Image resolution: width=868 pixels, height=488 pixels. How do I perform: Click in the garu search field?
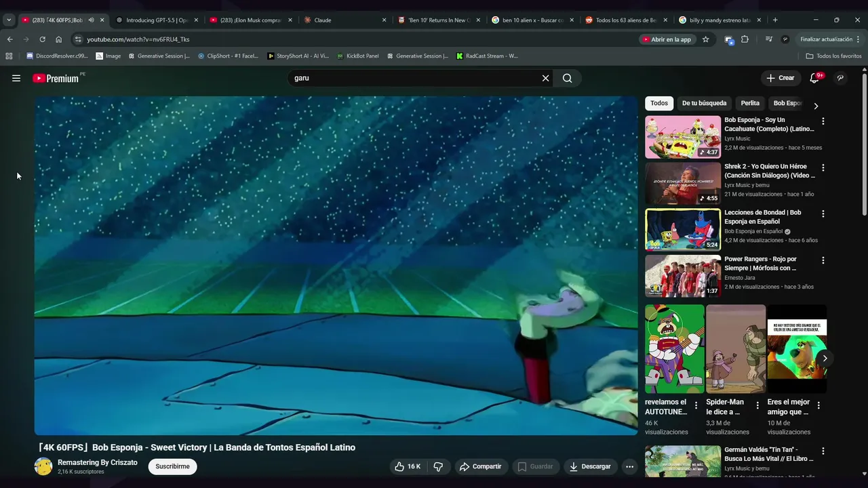click(x=415, y=78)
